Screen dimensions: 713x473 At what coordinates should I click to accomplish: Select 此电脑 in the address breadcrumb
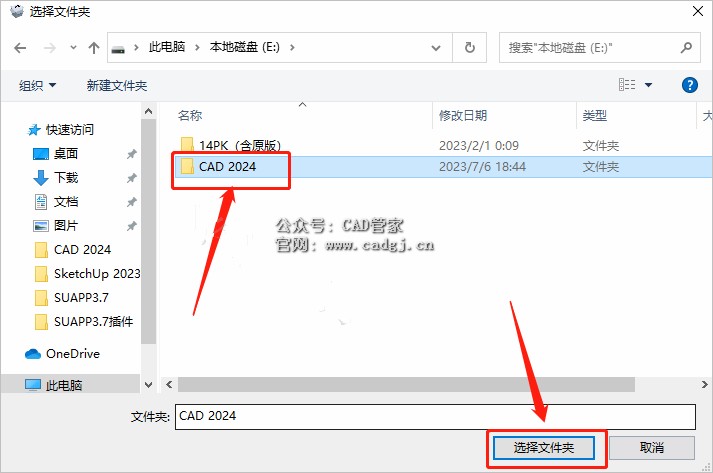tap(167, 47)
